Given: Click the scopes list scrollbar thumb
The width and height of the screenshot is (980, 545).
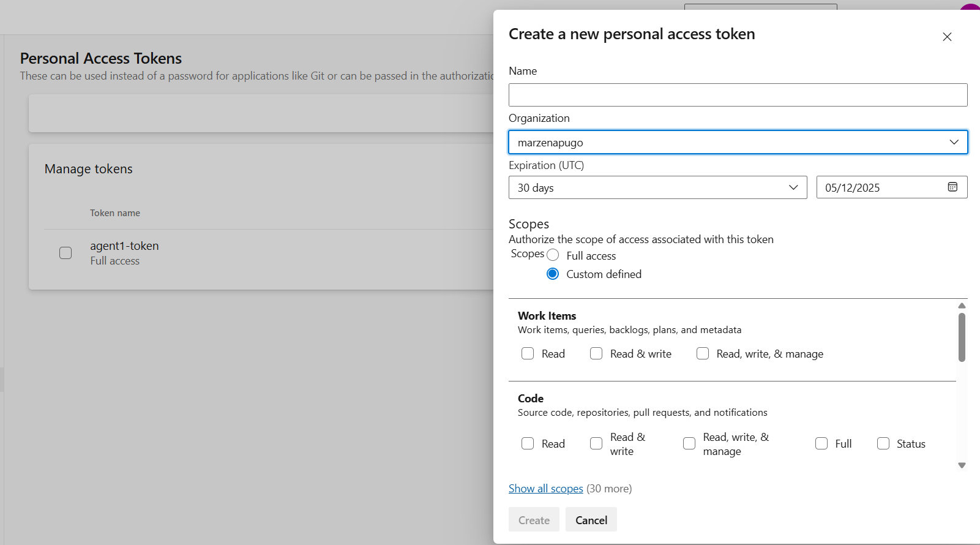Looking at the screenshot, I should [962, 337].
